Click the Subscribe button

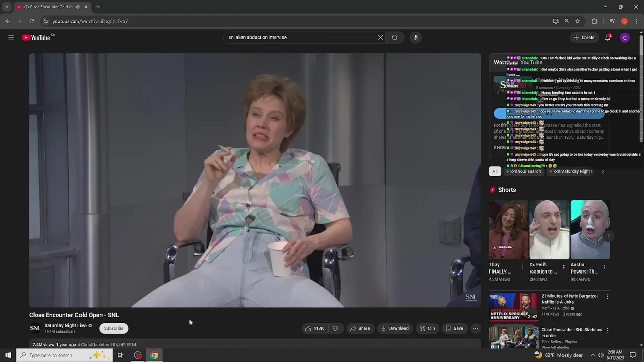click(114, 328)
